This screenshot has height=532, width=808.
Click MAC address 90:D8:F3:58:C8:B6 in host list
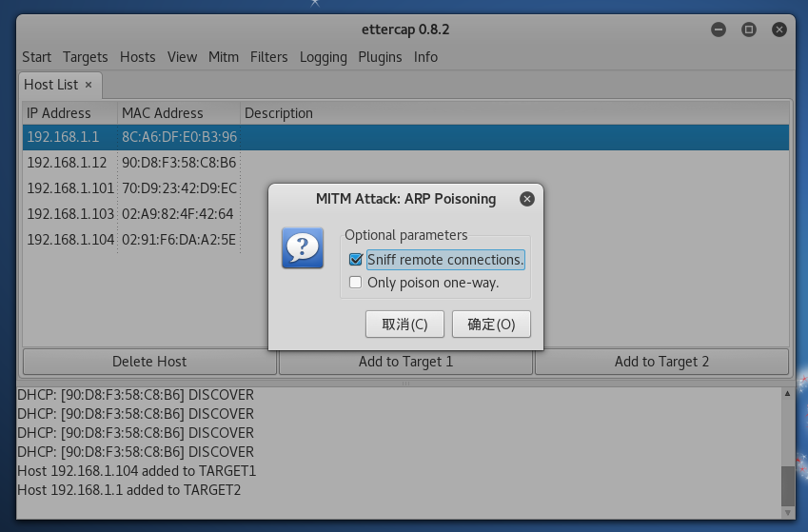pos(179,163)
